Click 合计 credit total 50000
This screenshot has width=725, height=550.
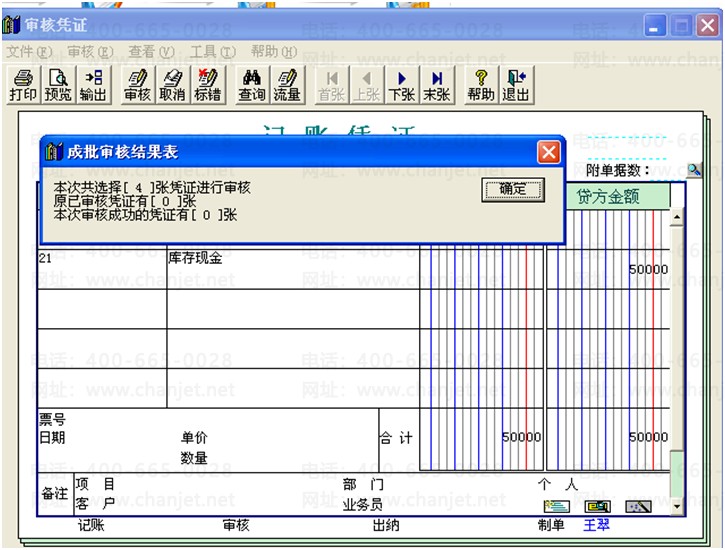(648, 437)
